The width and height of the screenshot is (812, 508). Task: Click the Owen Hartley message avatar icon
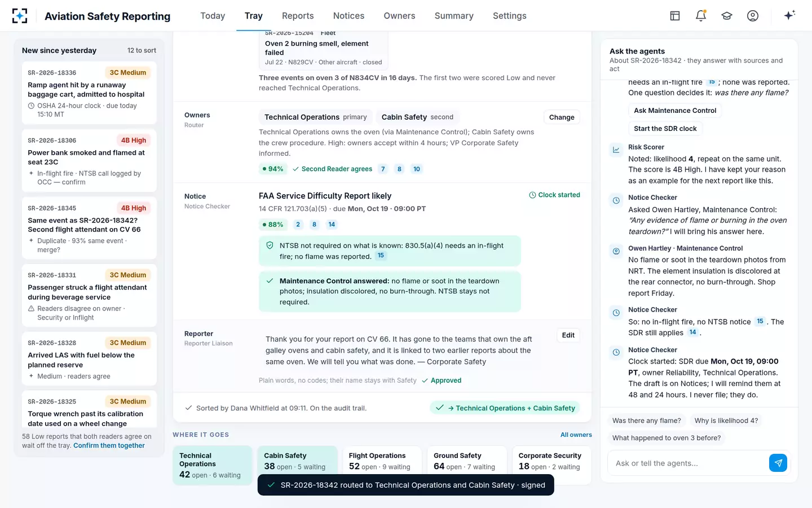tap(616, 251)
